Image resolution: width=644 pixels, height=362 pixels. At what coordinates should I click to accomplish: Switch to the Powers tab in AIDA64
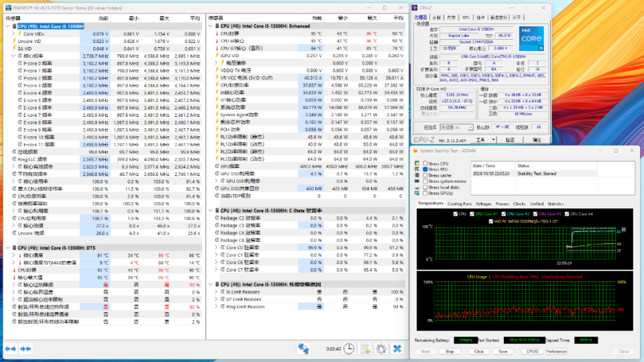[x=502, y=203]
